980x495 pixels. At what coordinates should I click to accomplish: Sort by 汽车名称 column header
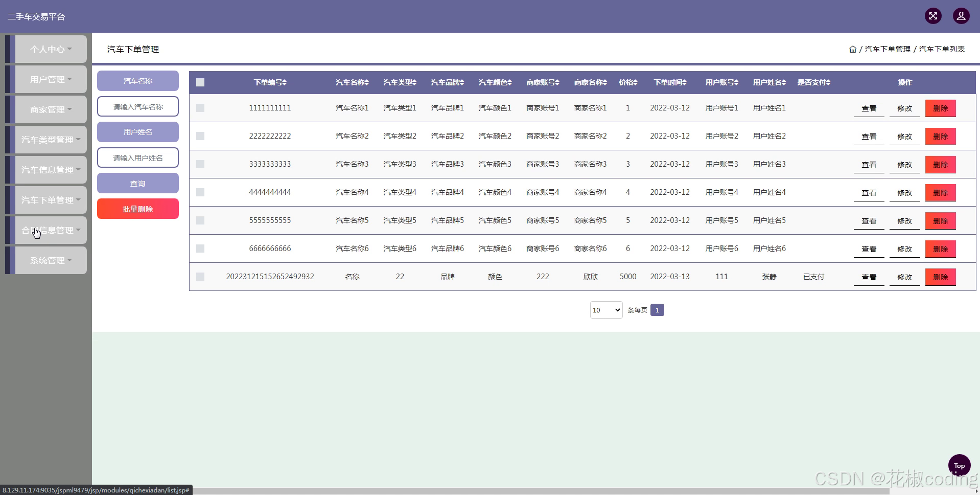pyautogui.click(x=352, y=82)
